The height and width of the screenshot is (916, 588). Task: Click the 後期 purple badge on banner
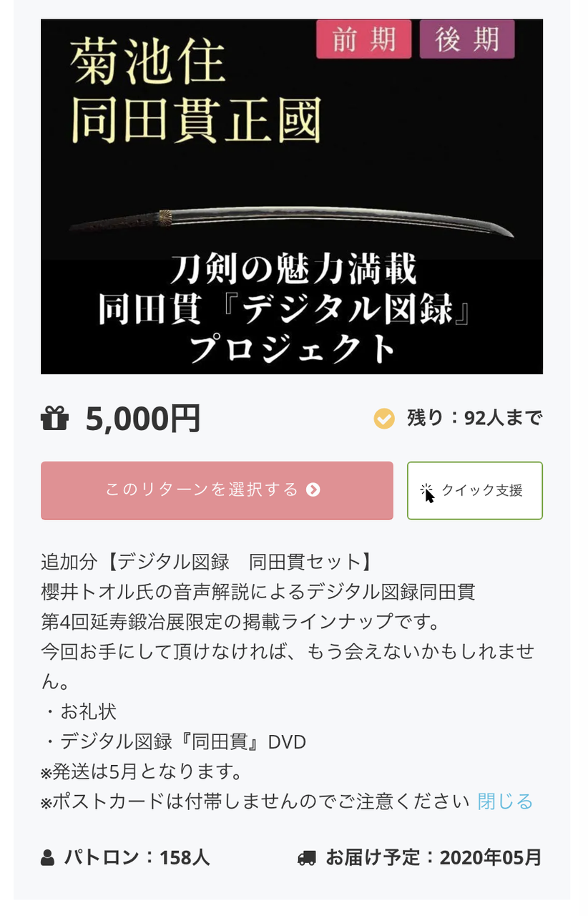(x=467, y=39)
